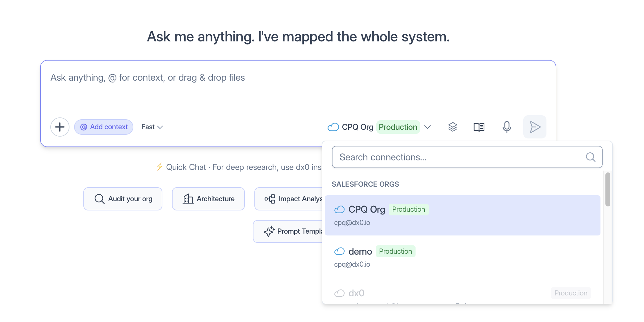
Task: Click the lightning bolt Quick Chat icon
Action: [160, 167]
